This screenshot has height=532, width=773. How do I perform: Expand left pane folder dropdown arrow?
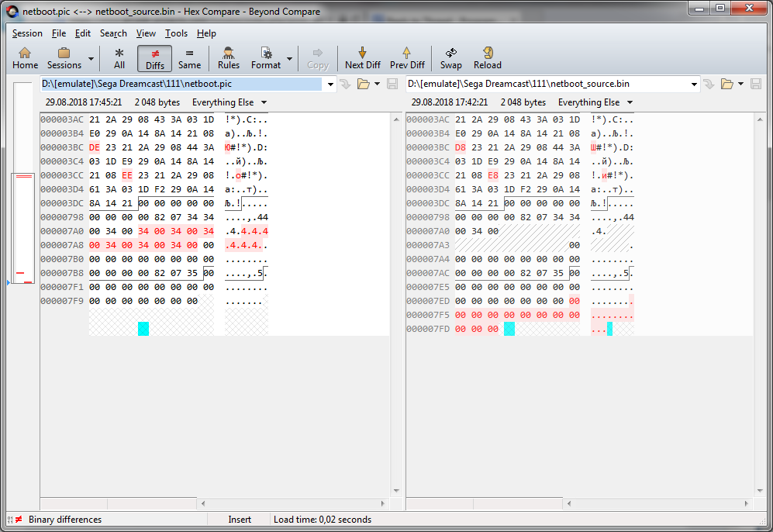(x=377, y=85)
